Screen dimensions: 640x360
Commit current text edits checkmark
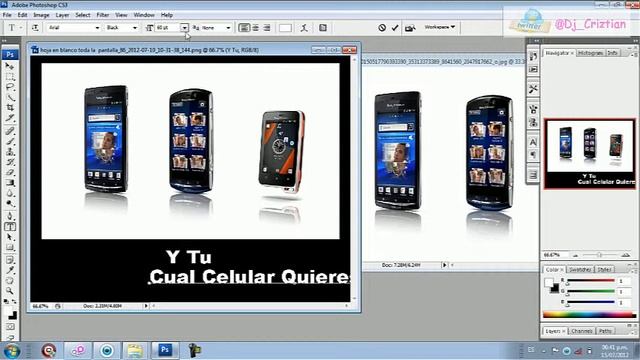[x=395, y=28]
